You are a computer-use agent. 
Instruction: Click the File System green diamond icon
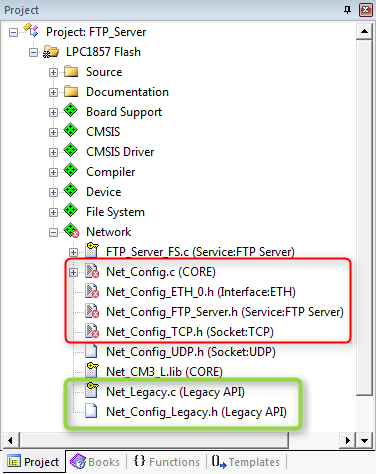click(71, 210)
